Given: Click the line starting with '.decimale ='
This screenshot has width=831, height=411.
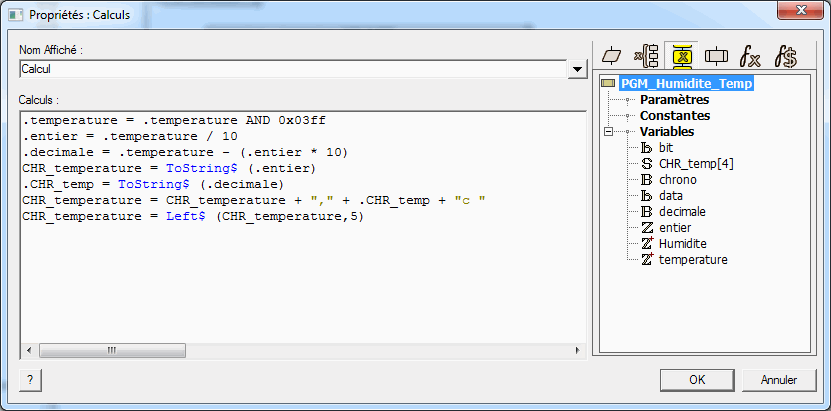Looking at the screenshot, I should coord(185,153).
